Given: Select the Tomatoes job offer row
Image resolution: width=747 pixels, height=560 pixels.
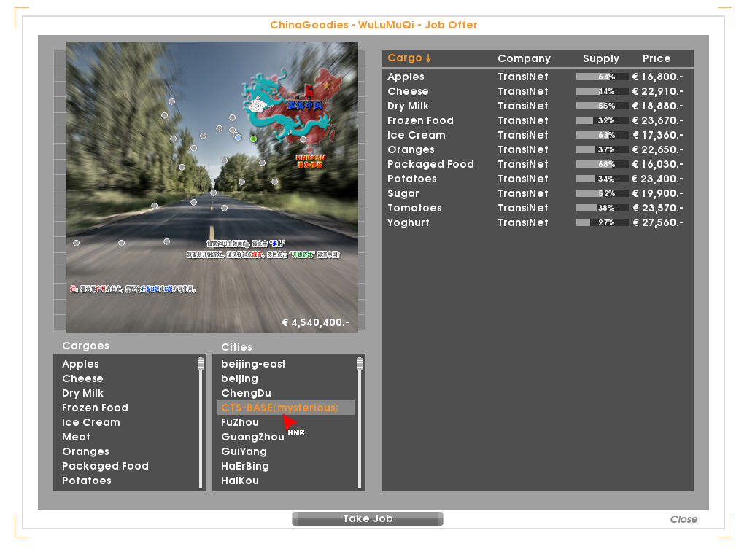Looking at the screenshot, I should pyautogui.click(x=538, y=208).
